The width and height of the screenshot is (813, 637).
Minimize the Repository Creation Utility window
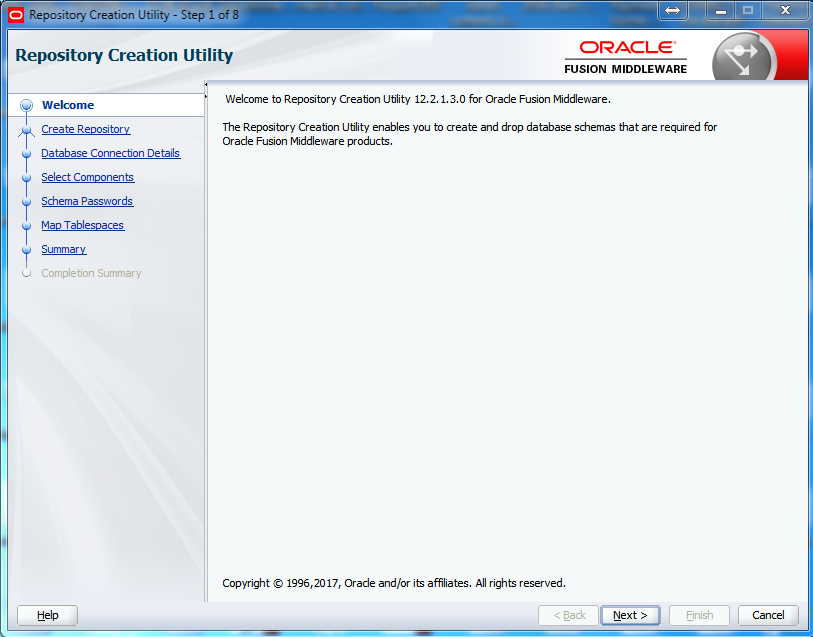[x=721, y=10]
